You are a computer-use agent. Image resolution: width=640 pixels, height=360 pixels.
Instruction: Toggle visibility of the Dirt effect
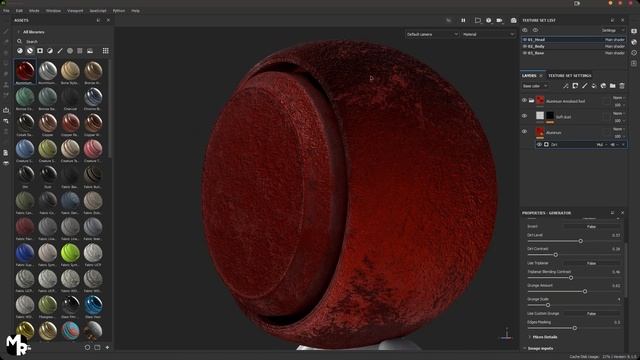(x=539, y=144)
